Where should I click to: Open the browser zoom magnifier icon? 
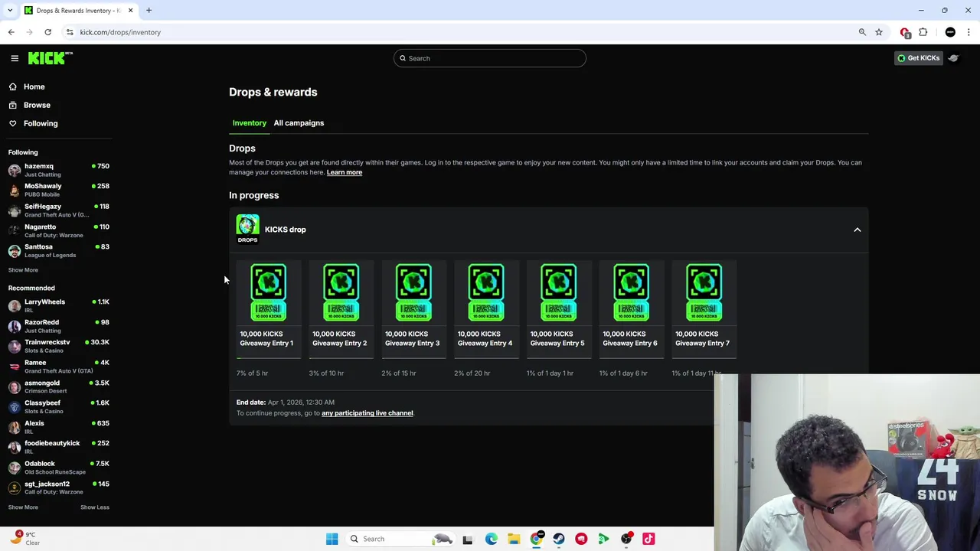(x=862, y=32)
